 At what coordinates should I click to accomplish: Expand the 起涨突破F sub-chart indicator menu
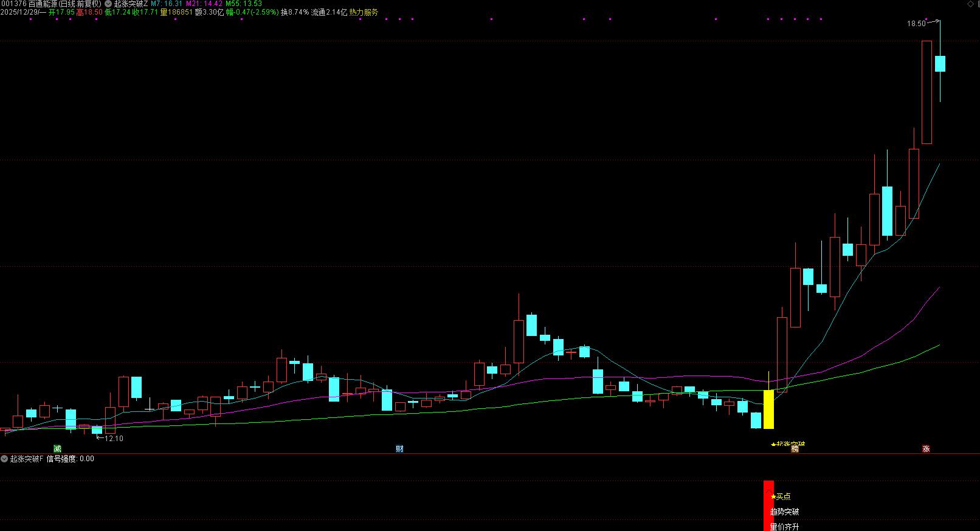(x=5, y=459)
